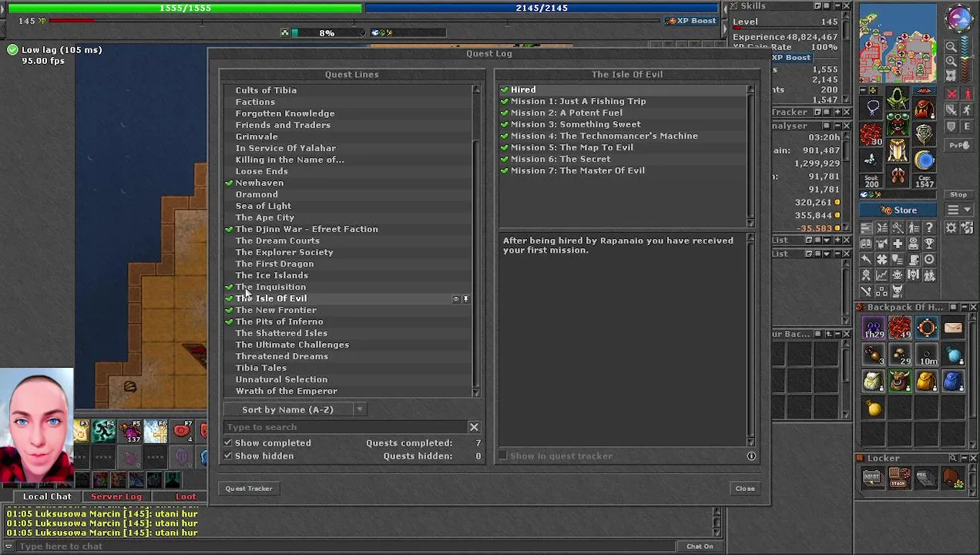Open the golden backpack in the container

point(927,381)
